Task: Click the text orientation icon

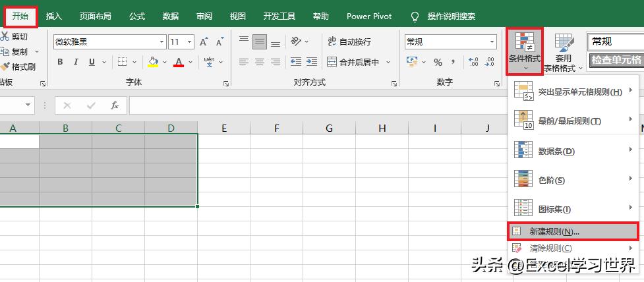Action: (296, 42)
